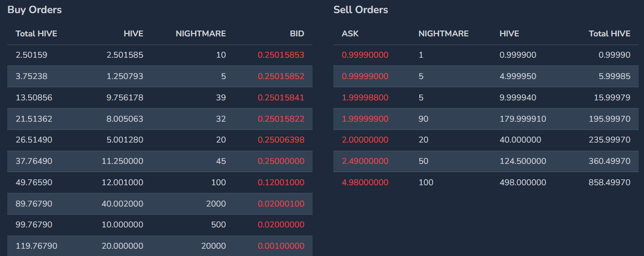This screenshot has height=256, width=644.
Task: Click the 0.02000100 bid
Action: pos(281,204)
